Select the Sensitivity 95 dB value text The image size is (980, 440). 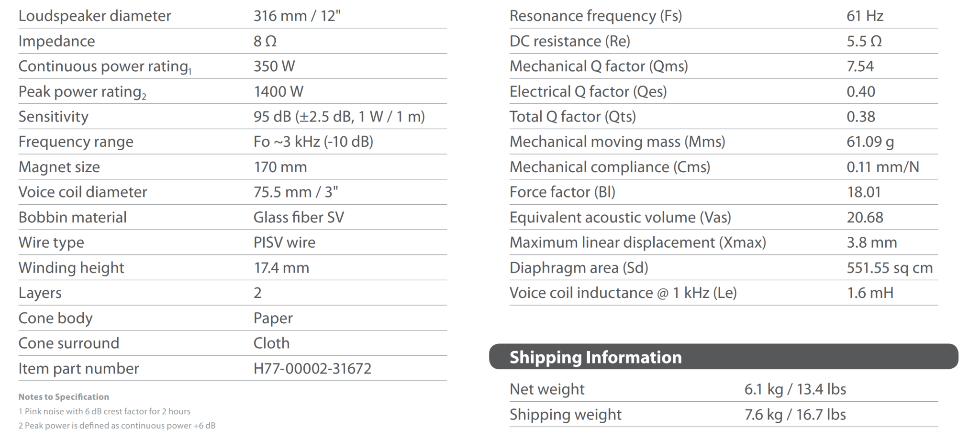(339, 117)
